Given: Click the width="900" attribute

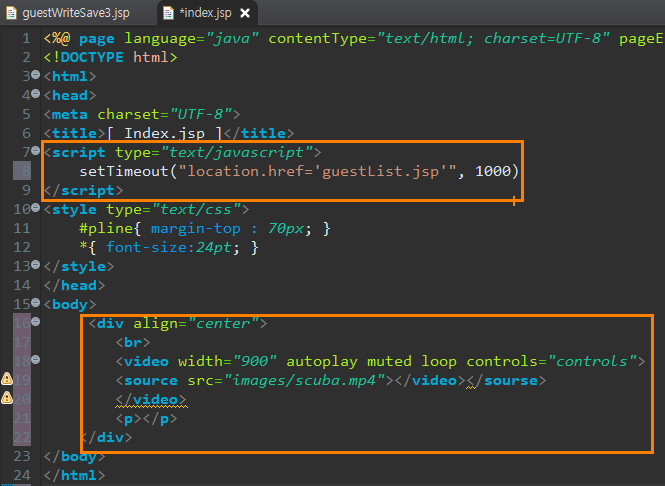Looking at the screenshot, I should pos(227,361).
